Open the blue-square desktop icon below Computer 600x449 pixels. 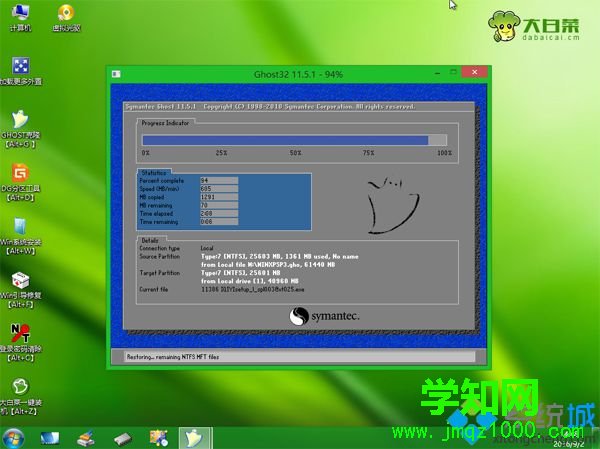pos(20,71)
